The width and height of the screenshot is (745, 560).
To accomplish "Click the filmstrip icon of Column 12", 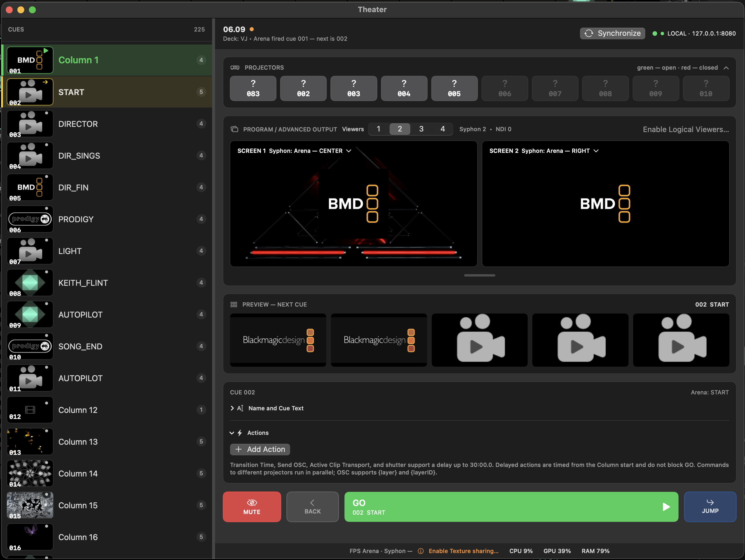I will pos(30,410).
